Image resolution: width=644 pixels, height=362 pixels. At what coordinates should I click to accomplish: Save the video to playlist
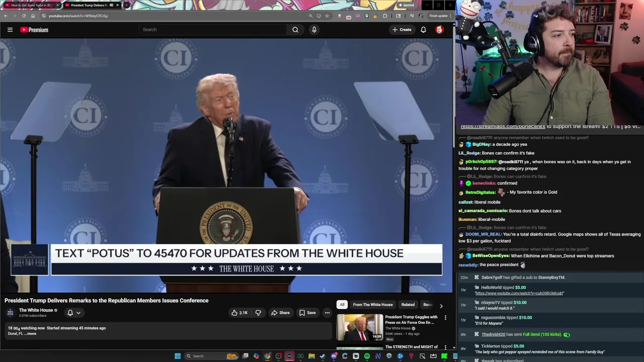[307, 313]
